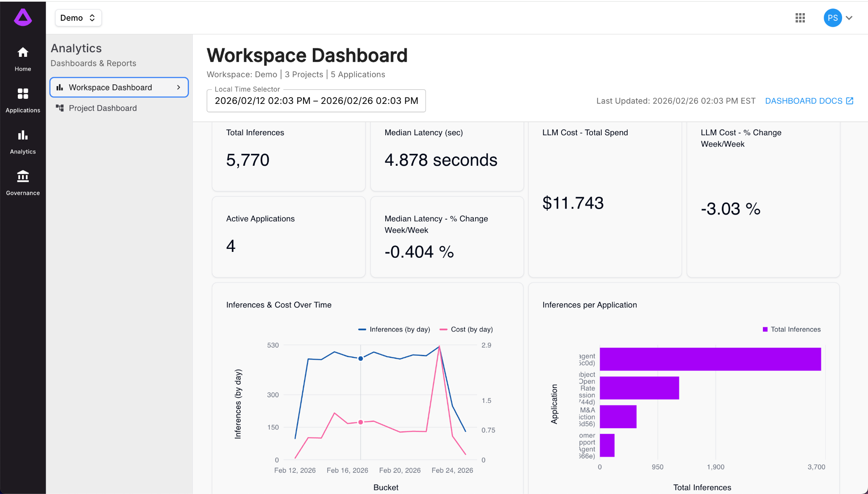Click the external link icon beside Dashboard Docs

(x=850, y=101)
